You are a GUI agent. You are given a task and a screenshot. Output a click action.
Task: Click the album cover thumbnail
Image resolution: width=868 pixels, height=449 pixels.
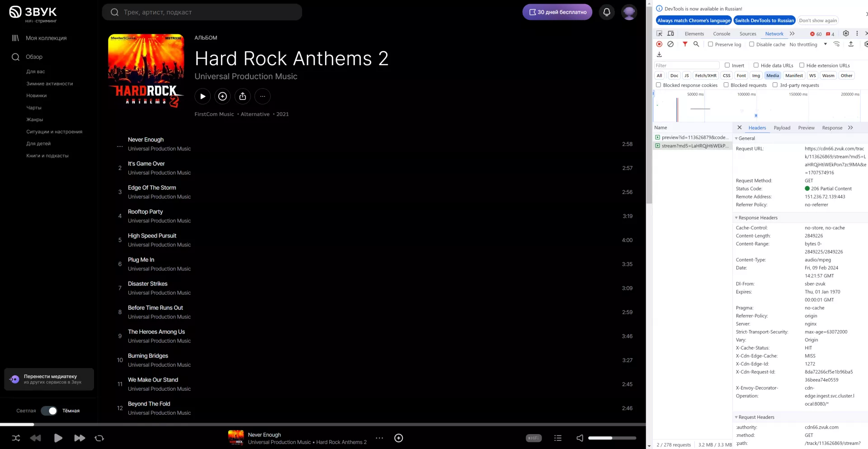pos(146,71)
